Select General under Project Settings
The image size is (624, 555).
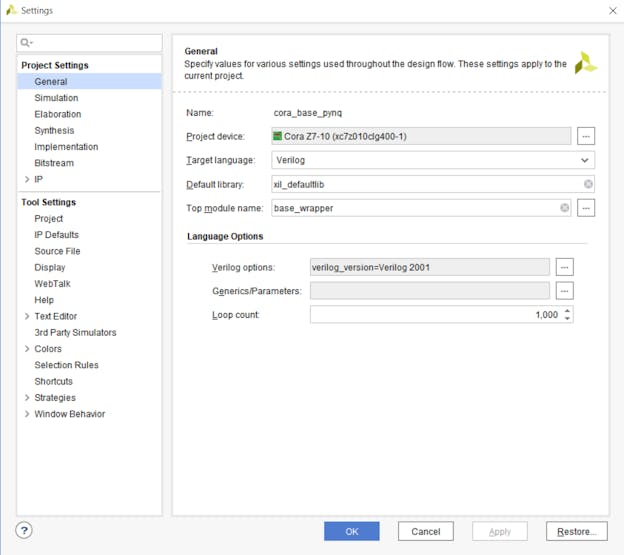[90, 82]
